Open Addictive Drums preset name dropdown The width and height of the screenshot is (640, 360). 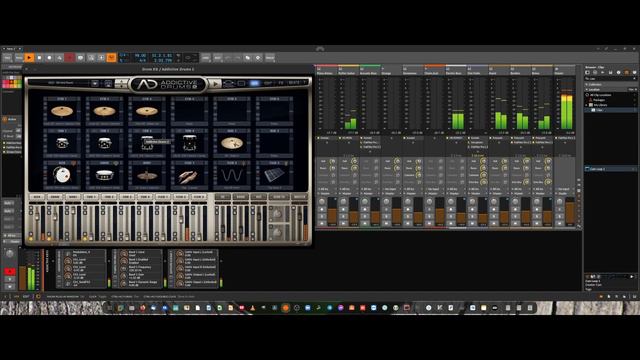95,83
